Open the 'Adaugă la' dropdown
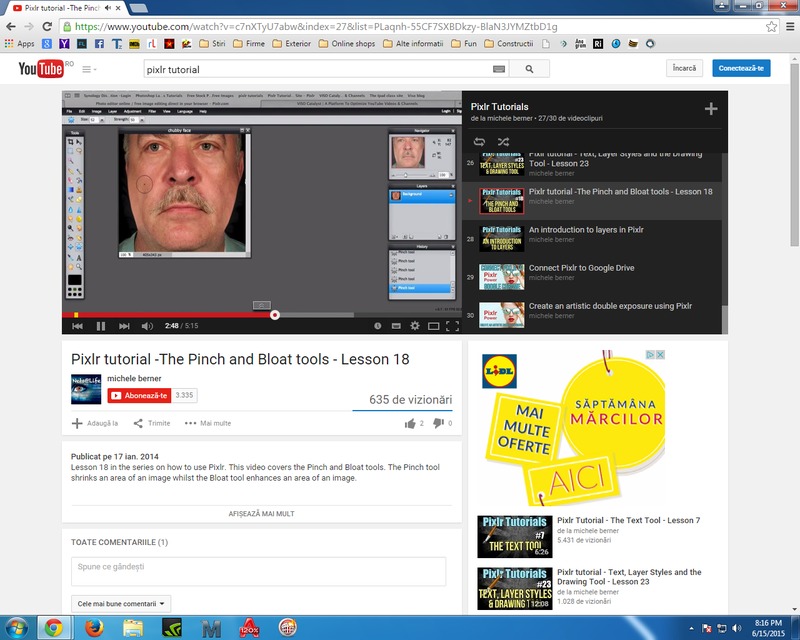 tap(95, 423)
